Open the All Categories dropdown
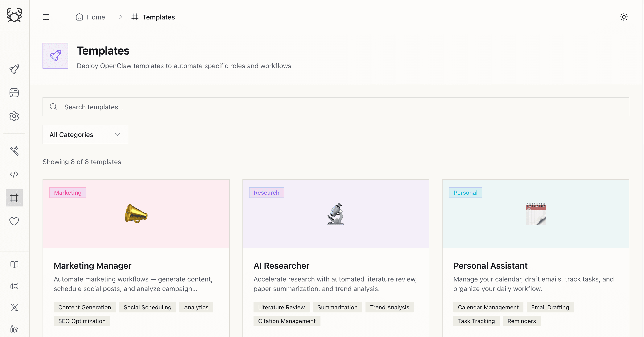The width and height of the screenshot is (644, 337). tap(85, 135)
